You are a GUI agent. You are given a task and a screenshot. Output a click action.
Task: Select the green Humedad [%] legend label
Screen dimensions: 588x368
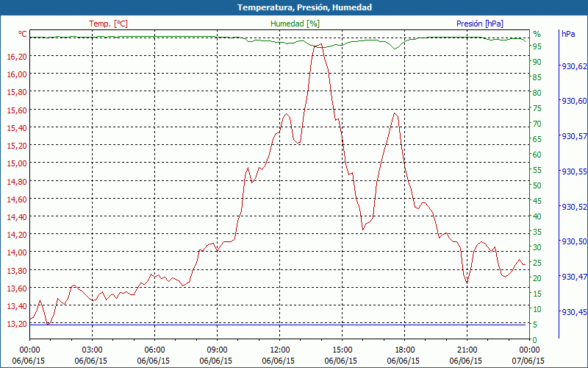[x=295, y=24]
